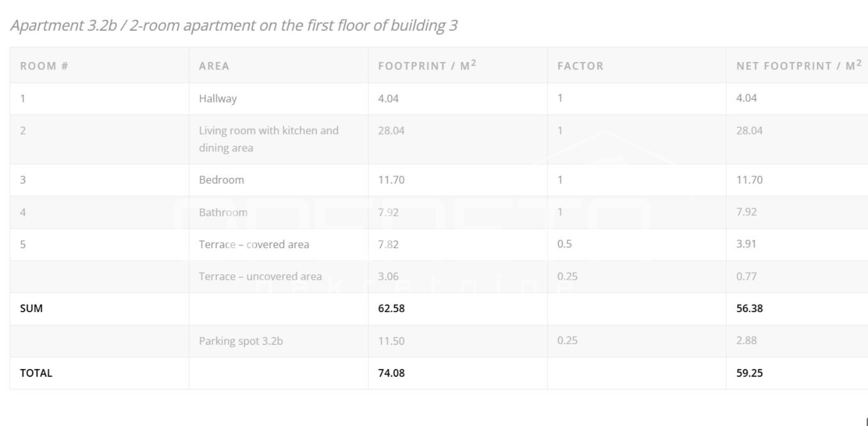
Task: Click the Parking spot 3.2b cell
Action: pyautogui.click(x=240, y=341)
